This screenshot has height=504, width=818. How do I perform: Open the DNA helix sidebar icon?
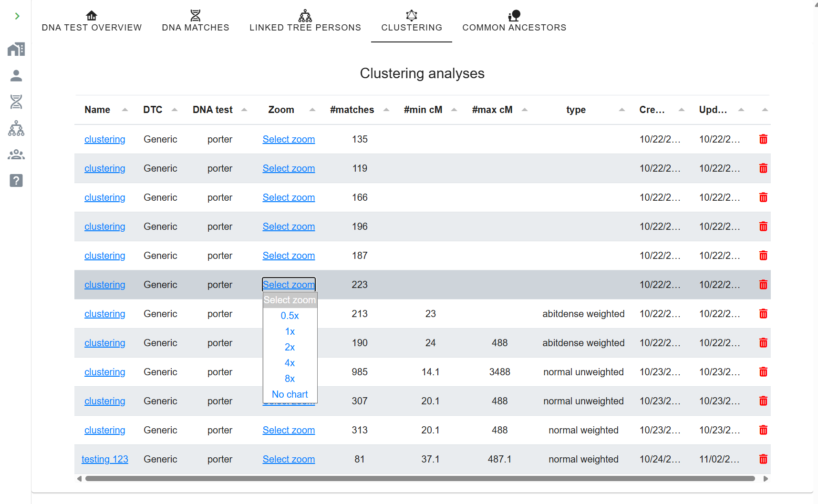coord(16,102)
